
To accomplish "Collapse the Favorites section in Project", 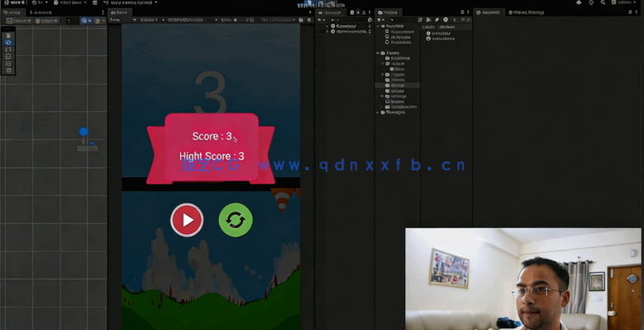I will (x=378, y=26).
